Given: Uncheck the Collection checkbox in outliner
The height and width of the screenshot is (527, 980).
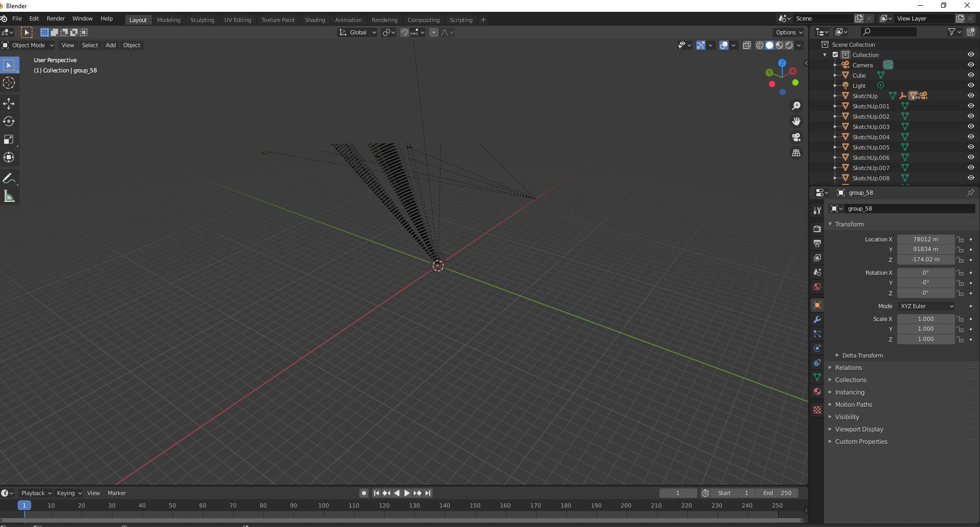Looking at the screenshot, I should tap(835, 55).
